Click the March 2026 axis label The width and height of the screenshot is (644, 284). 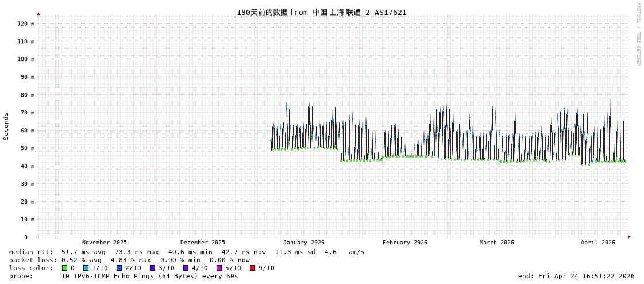(497, 243)
